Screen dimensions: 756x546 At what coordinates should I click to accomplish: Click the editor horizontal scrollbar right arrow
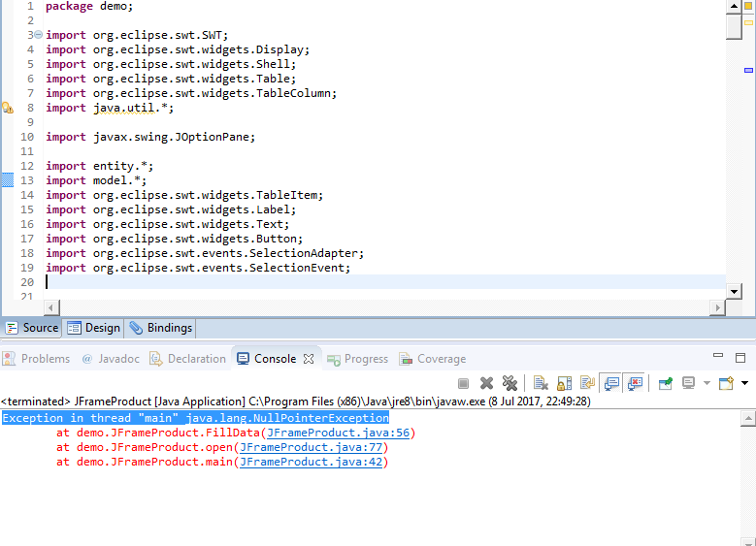(x=717, y=307)
